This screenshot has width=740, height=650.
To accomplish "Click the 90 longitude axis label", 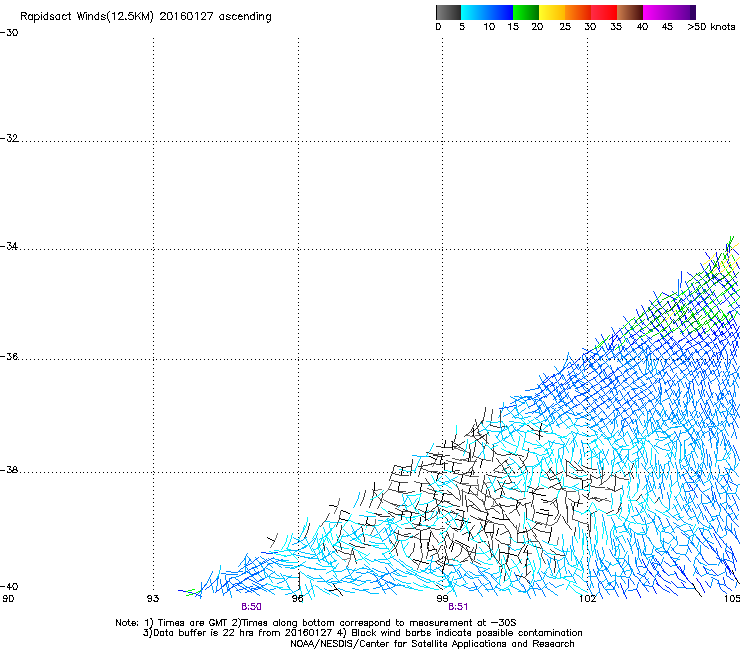I will point(8,599).
